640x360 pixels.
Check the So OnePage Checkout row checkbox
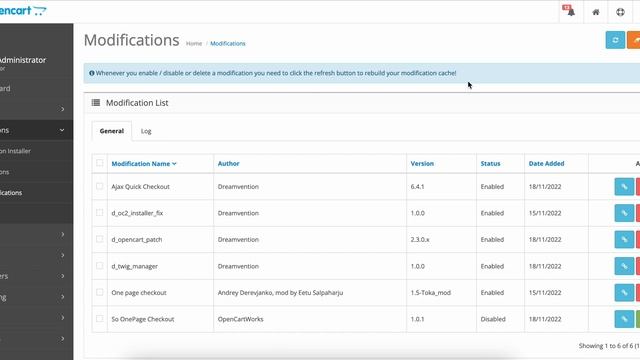pyautogui.click(x=100, y=318)
